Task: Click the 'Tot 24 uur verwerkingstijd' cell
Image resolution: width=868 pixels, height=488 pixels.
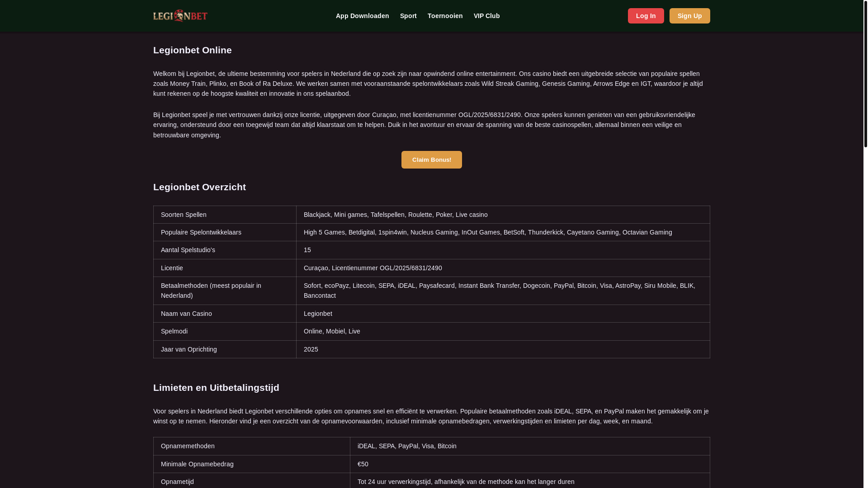Action: coord(530,481)
